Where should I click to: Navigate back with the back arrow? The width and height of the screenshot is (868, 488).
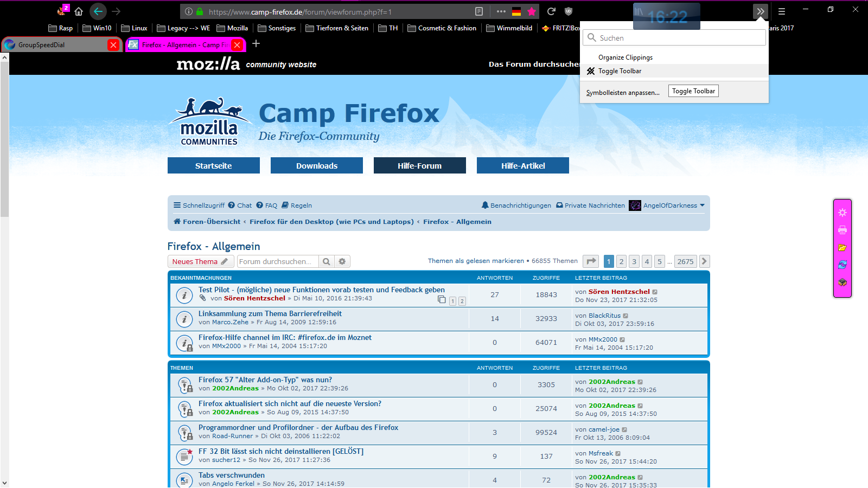[x=98, y=11]
